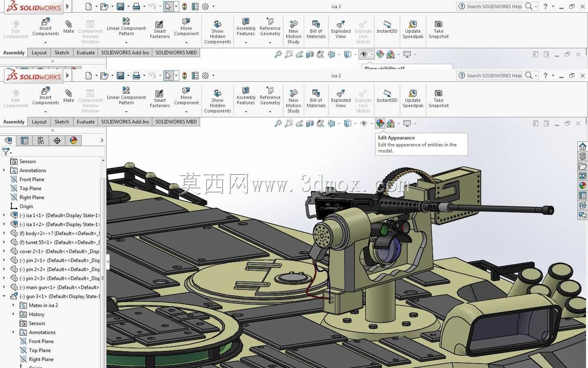Viewport: 588px width, 368px height.
Task: Expand the manager pane tabs arrow
Action: [x=102, y=141]
